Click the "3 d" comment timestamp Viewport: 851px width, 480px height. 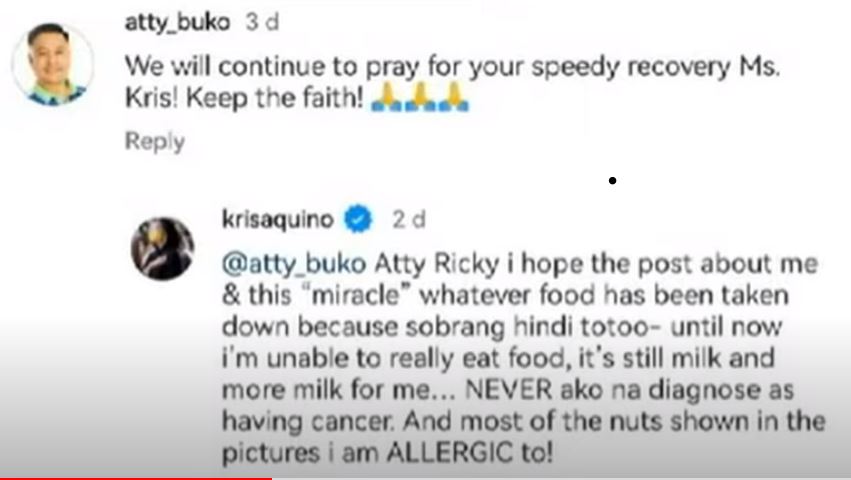click(262, 22)
